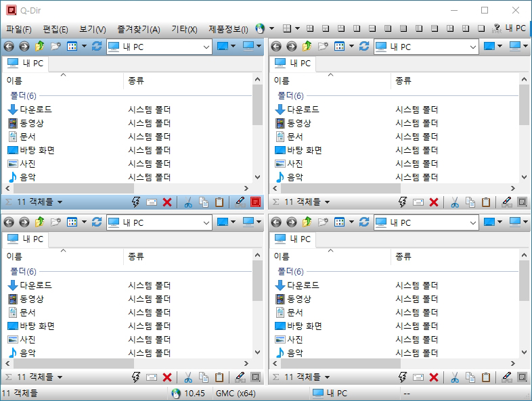This screenshot has height=401, width=532.
Task: Open the 파일(F) menu
Action: 19,29
